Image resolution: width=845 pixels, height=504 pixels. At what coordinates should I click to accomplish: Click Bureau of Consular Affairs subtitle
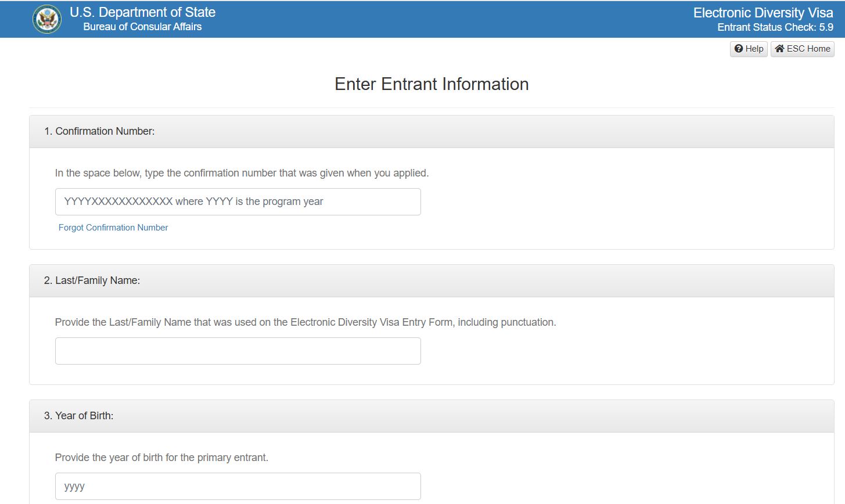pyautogui.click(x=142, y=27)
